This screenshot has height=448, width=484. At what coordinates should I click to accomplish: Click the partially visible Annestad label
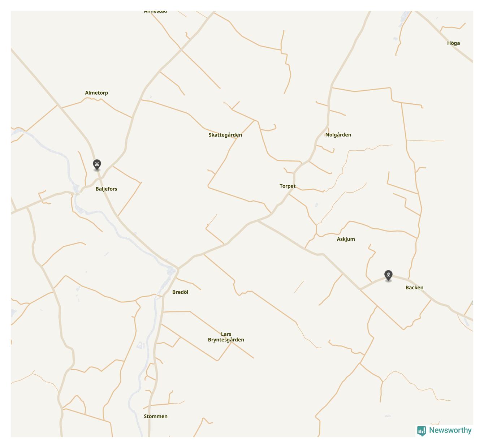(x=155, y=12)
